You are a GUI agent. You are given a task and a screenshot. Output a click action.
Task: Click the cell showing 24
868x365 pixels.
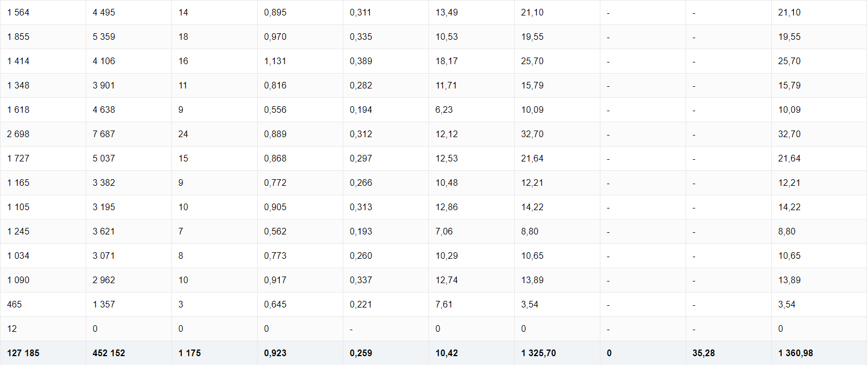tap(215, 134)
